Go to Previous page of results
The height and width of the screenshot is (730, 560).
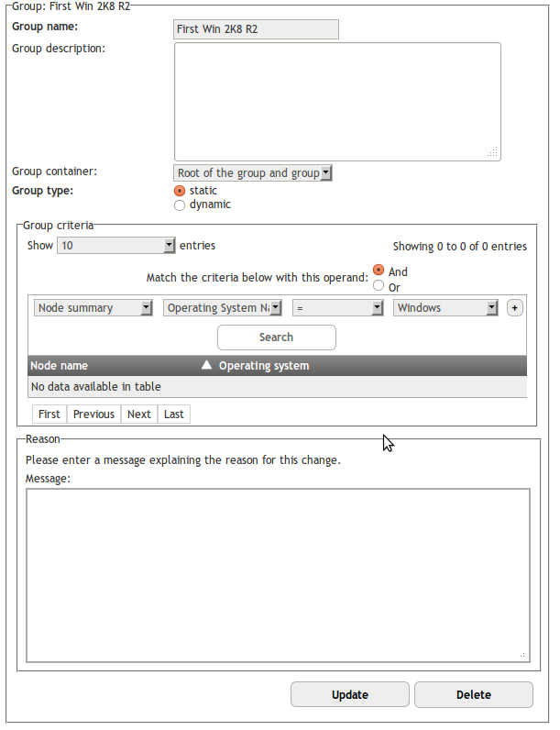[x=94, y=414]
